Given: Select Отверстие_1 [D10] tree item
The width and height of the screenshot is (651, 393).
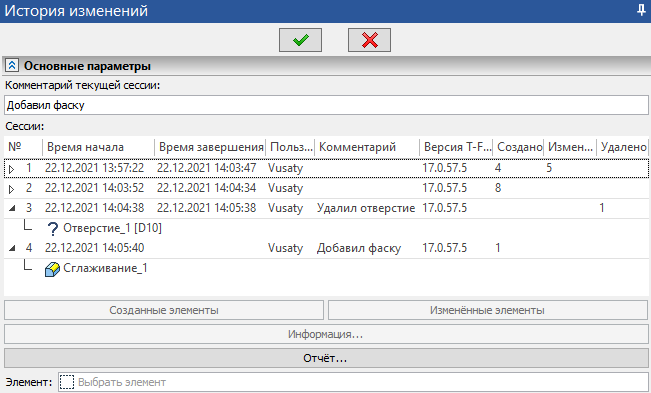Looking at the screenshot, I should tap(113, 228).
